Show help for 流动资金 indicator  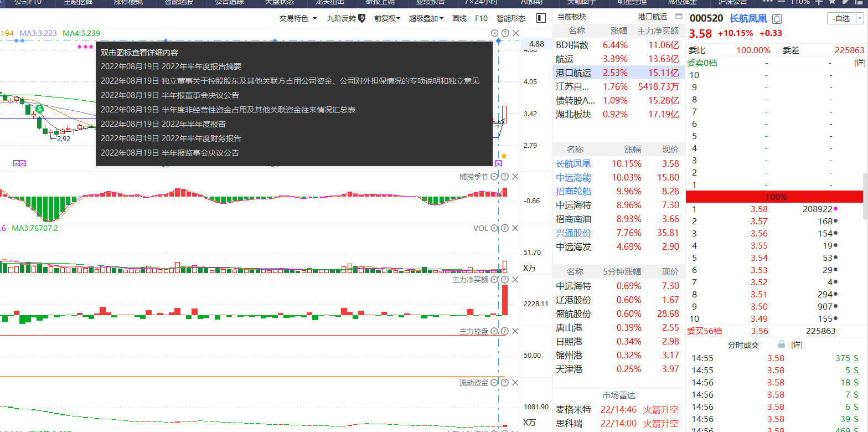point(504,383)
